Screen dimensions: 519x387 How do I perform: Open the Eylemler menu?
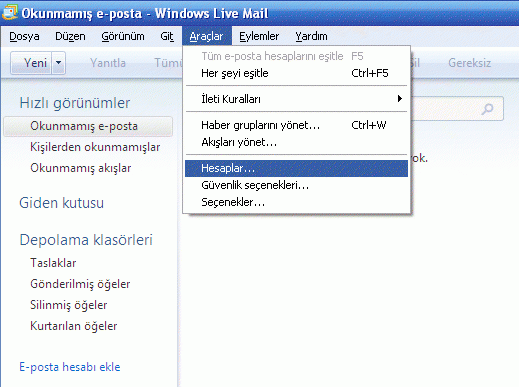point(259,36)
